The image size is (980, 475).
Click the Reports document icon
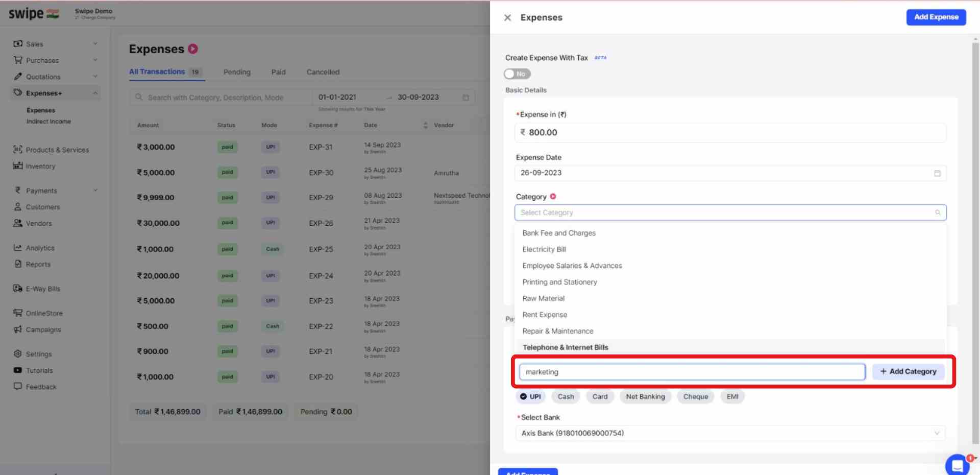pyautogui.click(x=18, y=264)
